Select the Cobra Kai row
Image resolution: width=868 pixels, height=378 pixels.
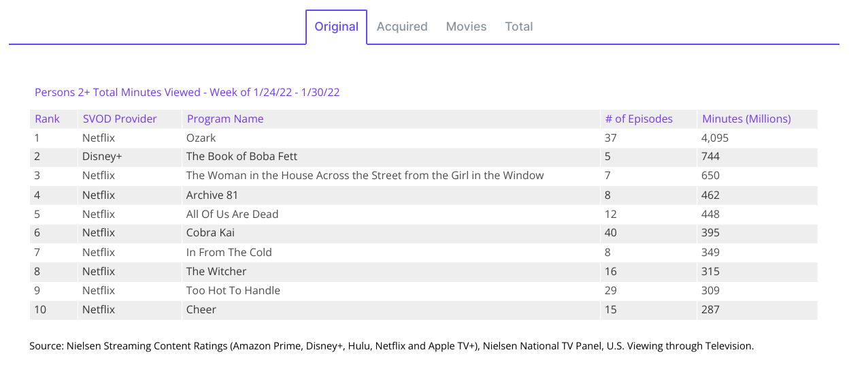210,233
